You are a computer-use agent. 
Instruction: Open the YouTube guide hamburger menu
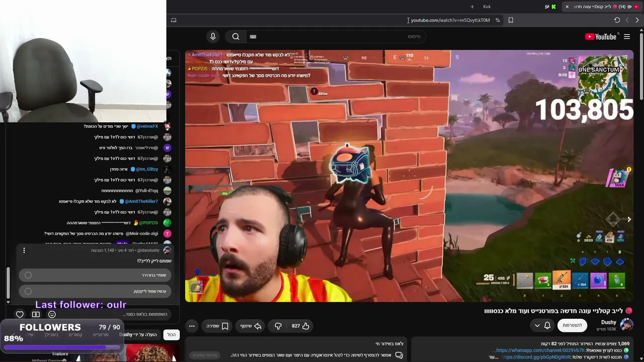click(x=627, y=37)
